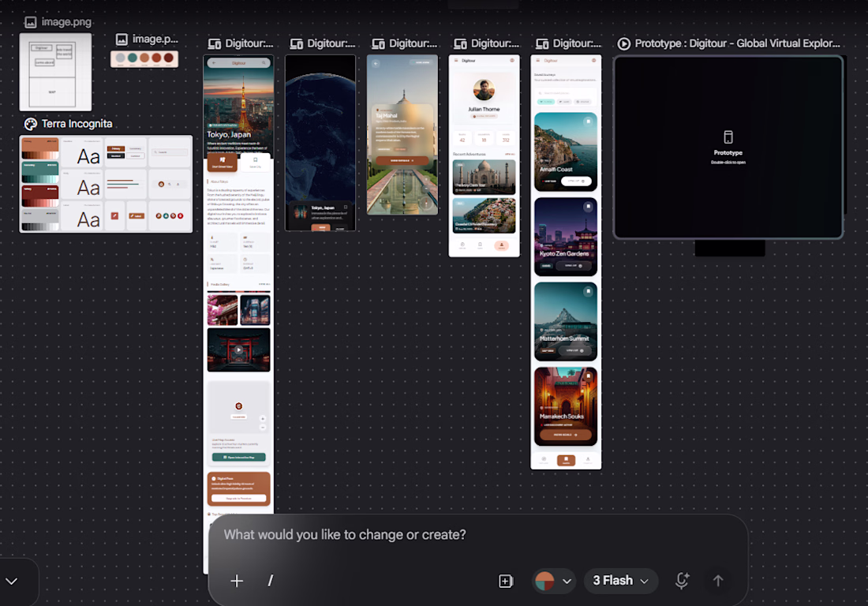Viewport: 868px width, 606px height.
Task: Select the Digitour label above Julian Thorne screen
Action: point(495,43)
